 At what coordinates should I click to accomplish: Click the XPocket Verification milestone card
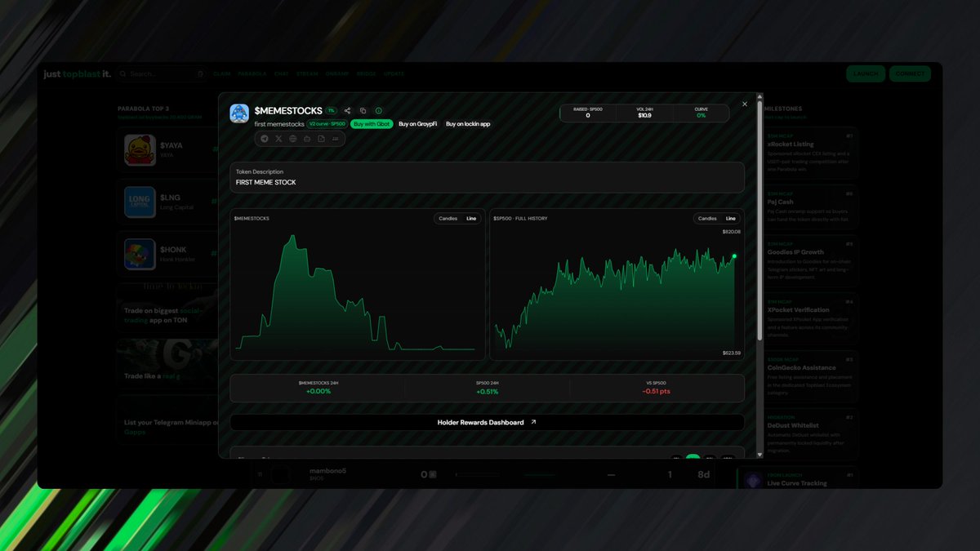(x=811, y=318)
